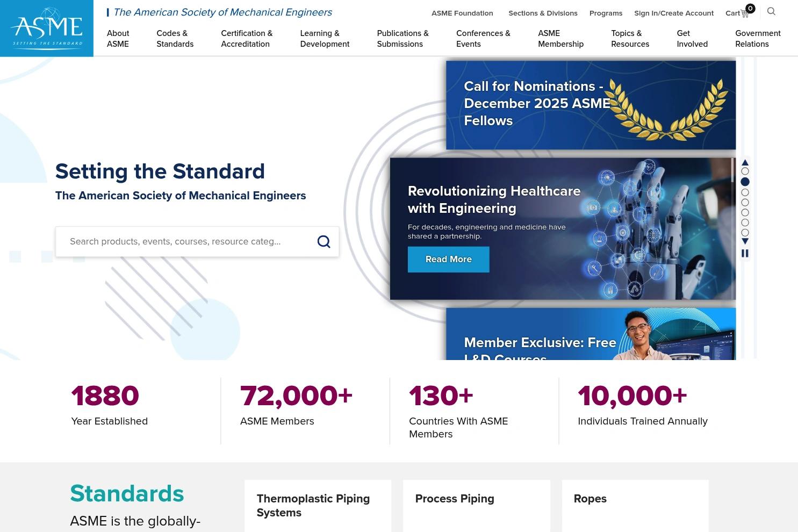Click the carousel up arrow
This screenshot has height=532, width=798.
pos(745,162)
